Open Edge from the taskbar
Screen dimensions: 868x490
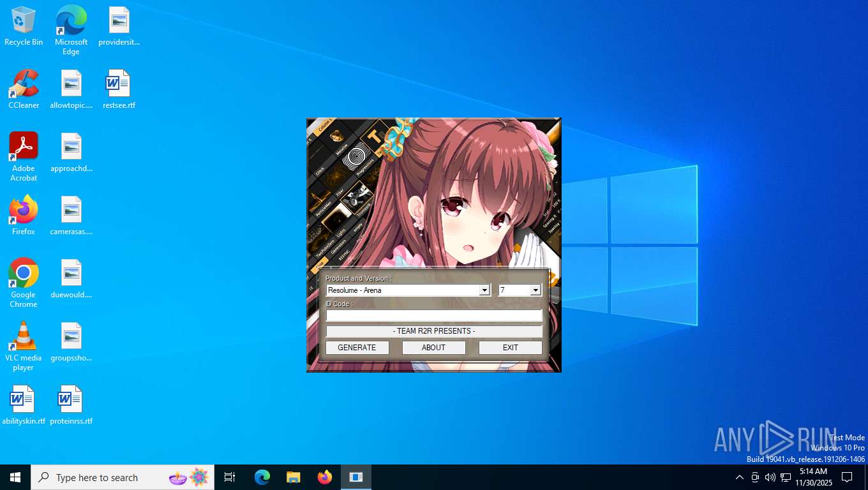tap(262, 477)
